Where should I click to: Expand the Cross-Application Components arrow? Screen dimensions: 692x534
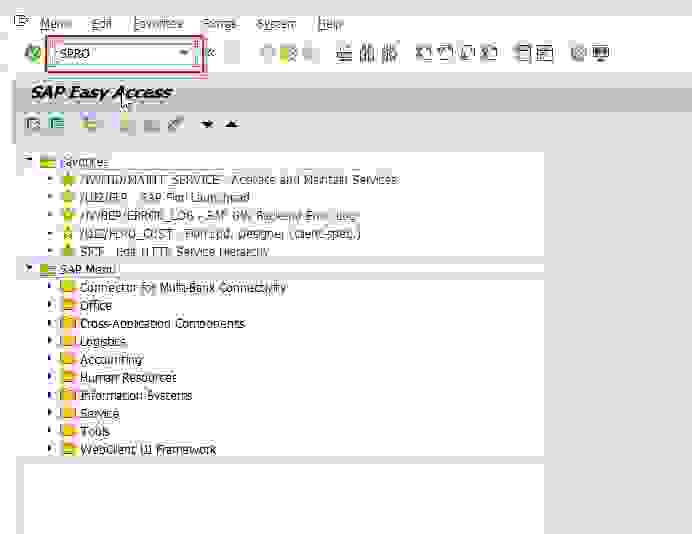coord(50,323)
